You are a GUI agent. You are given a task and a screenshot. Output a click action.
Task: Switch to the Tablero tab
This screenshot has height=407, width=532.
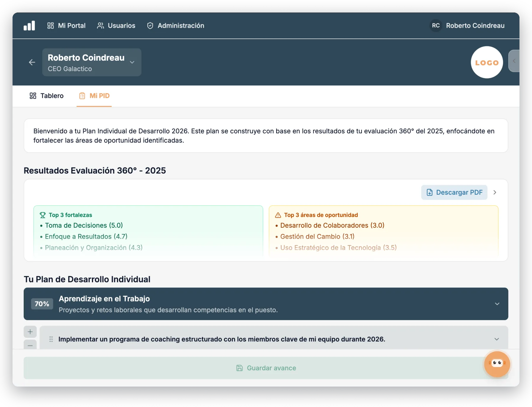[46, 96]
